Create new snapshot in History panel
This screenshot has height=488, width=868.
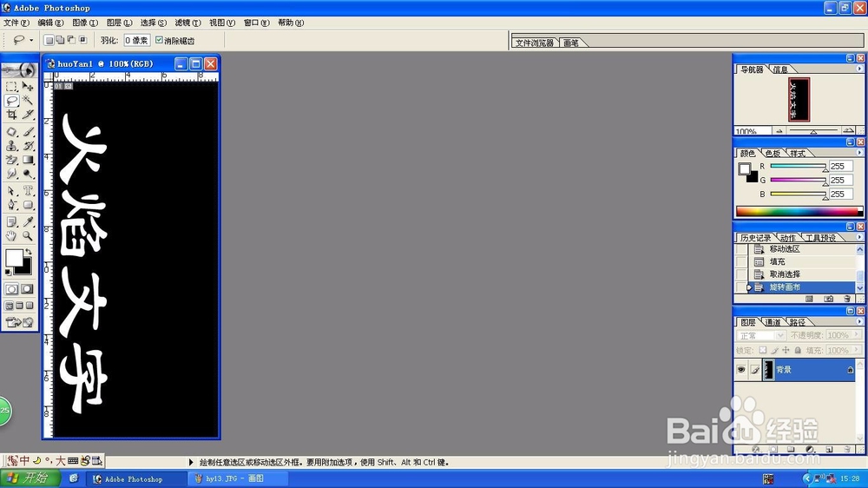pyautogui.click(x=828, y=299)
